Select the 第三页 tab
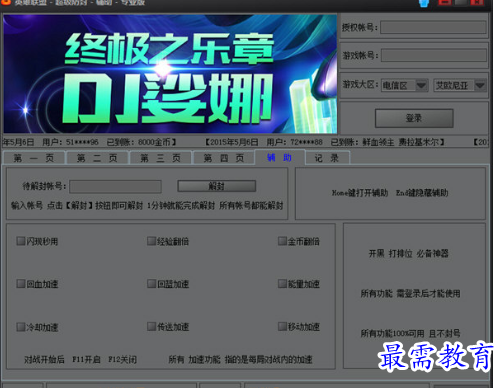 click(160, 158)
